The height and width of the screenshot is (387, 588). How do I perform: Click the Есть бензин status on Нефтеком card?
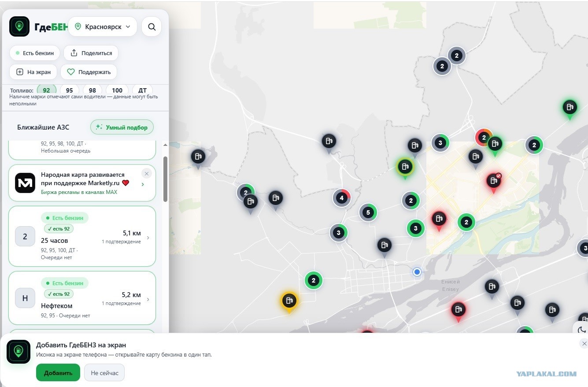pos(65,283)
